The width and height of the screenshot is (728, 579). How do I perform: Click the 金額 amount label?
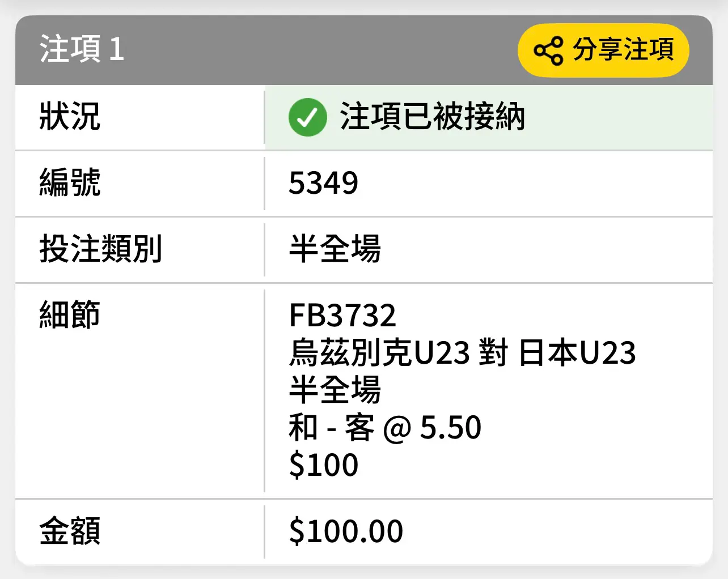tap(70, 531)
